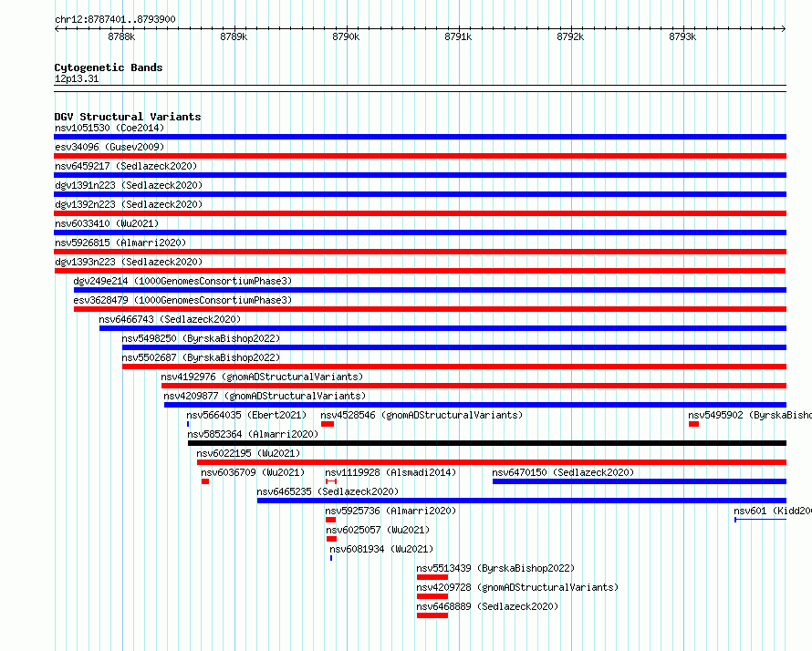
Task: Open nsv6468889 (Sedlazeck2020) label
Action: (487, 606)
